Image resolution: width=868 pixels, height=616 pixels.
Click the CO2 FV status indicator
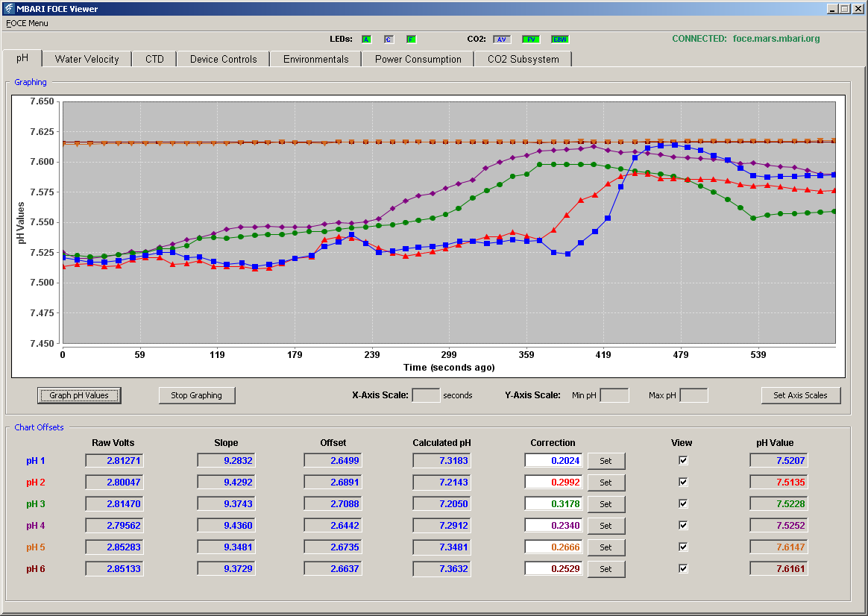(x=531, y=40)
